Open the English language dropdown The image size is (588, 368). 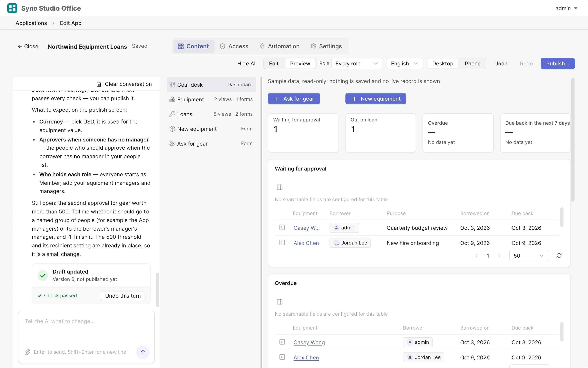[405, 64]
